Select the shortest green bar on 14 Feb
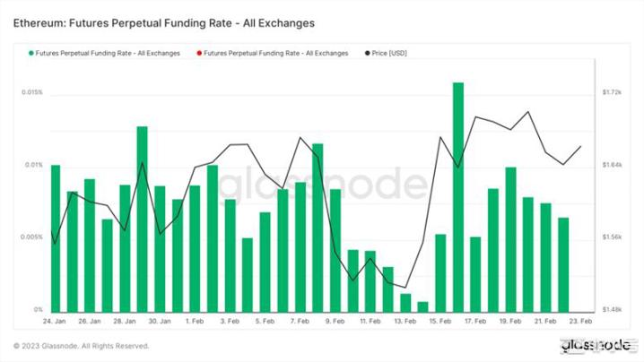Viewport: 644px width, 362px height. coord(422,306)
